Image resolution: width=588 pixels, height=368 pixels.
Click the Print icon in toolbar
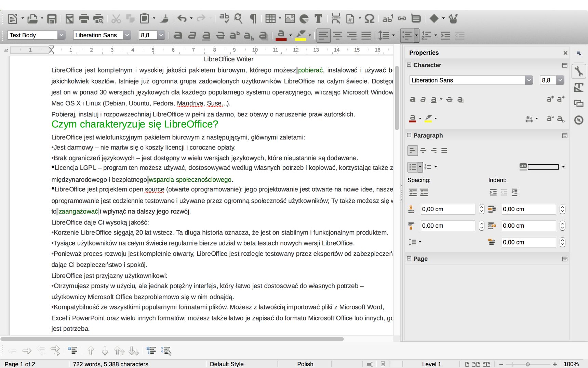[x=84, y=18]
